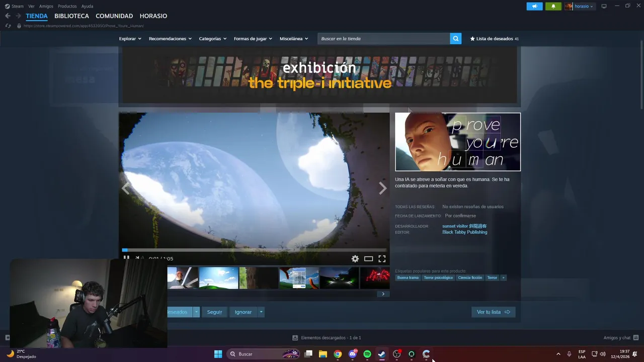Click the Ciencia ficción tag
Viewport: 644px width, 362px height.
pyautogui.click(x=470, y=278)
